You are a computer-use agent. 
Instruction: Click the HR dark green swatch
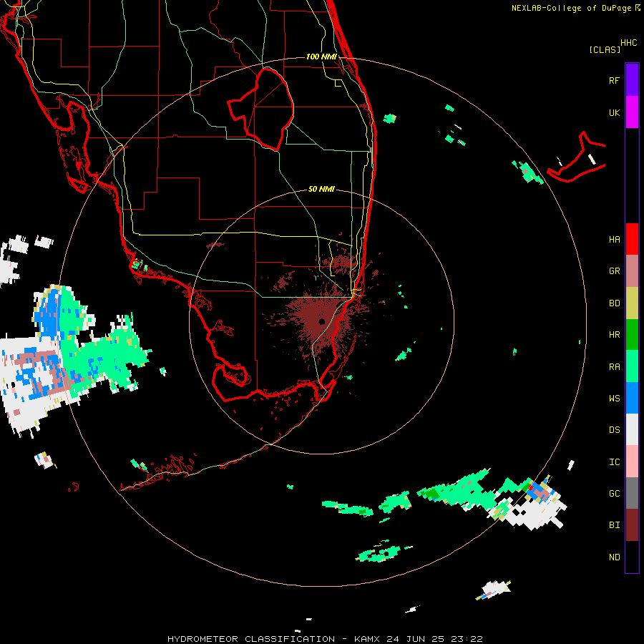pyautogui.click(x=632, y=335)
